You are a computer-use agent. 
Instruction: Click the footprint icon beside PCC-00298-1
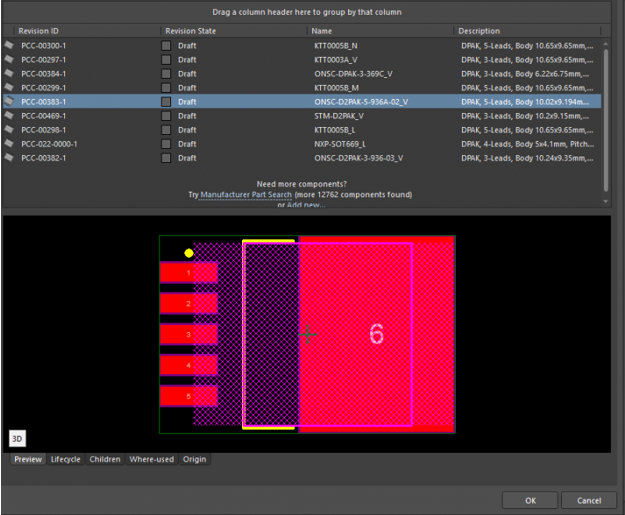tap(9, 130)
